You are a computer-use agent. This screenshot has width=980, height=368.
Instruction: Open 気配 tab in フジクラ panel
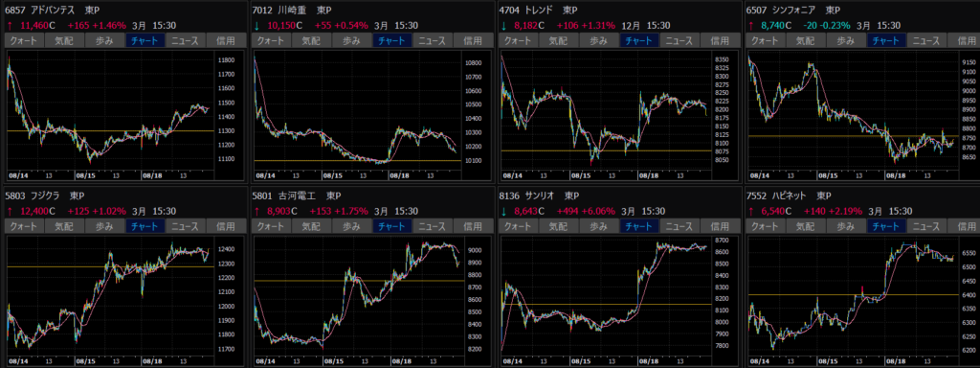64,225
